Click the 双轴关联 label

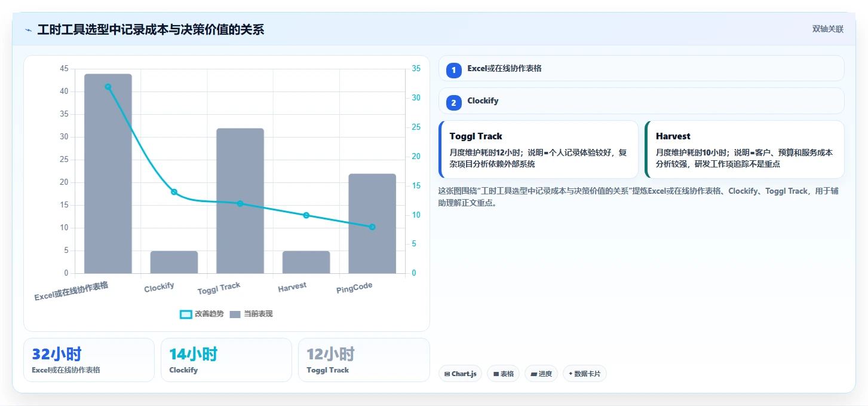[x=827, y=29]
